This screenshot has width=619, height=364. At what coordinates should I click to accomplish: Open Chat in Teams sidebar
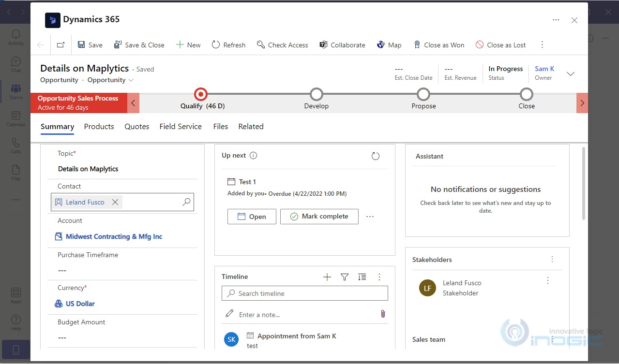[x=15, y=64]
